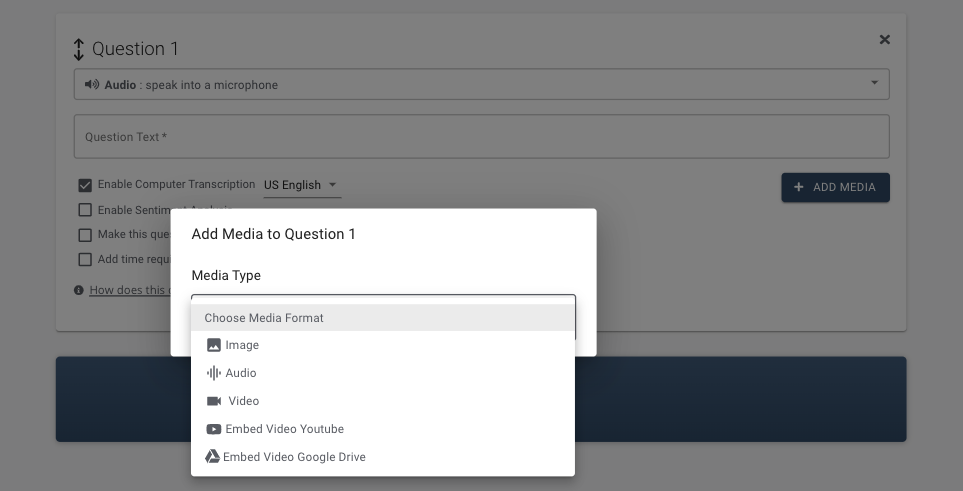Enable Sentiment Analysis checkbox
The image size is (963, 491).
click(x=85, y=210)
